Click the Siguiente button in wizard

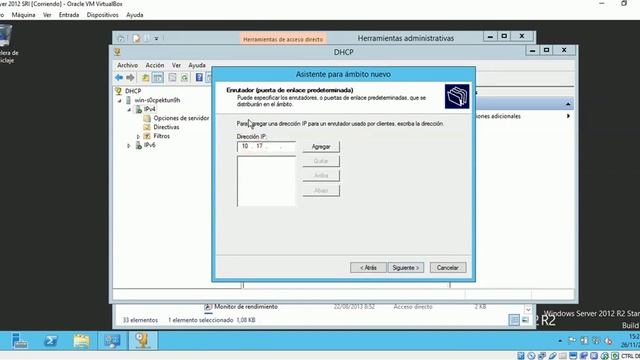(406, 268)
